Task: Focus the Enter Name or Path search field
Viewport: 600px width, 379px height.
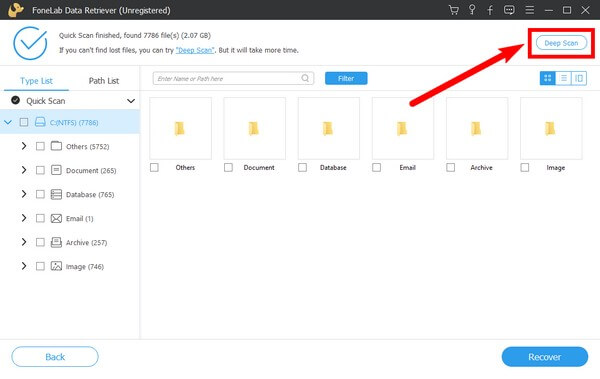Action: (233, 78)
